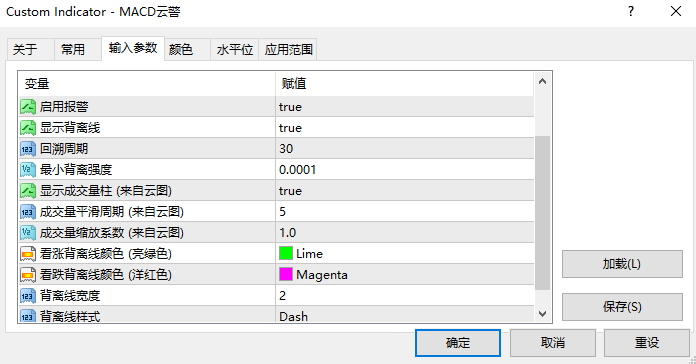Screen dimensions: 696x364
Task: Click the Lime color swatch
Action: point(286,253)
